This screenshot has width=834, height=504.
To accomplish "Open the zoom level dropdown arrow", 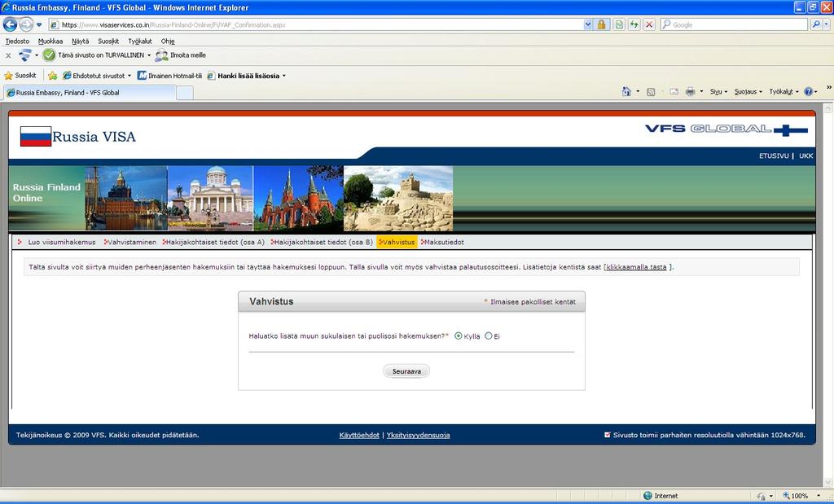I will [x=819, y=496].
